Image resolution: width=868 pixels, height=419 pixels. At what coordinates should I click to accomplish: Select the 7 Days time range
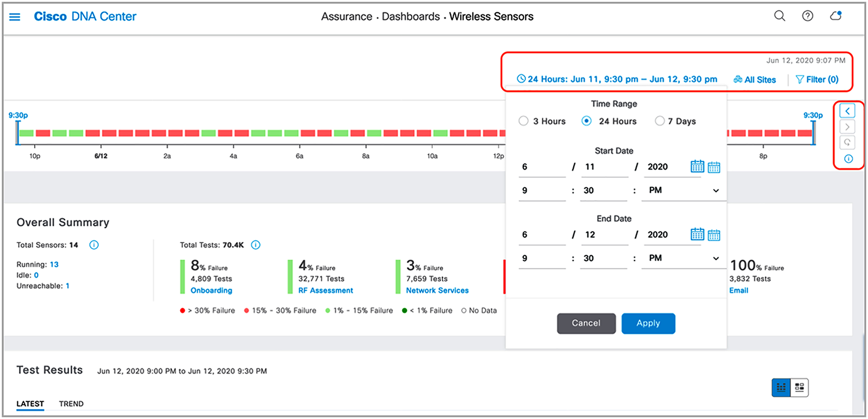659,121
